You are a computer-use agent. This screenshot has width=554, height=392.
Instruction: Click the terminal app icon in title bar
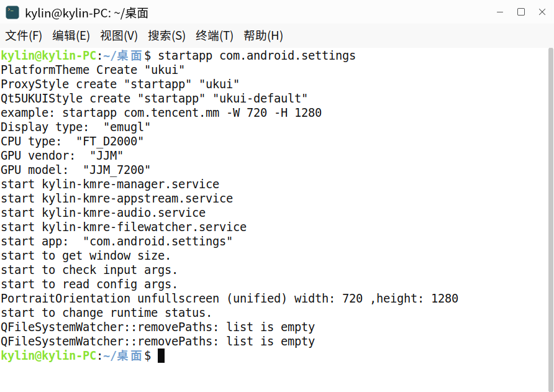[x=12, y=12]
